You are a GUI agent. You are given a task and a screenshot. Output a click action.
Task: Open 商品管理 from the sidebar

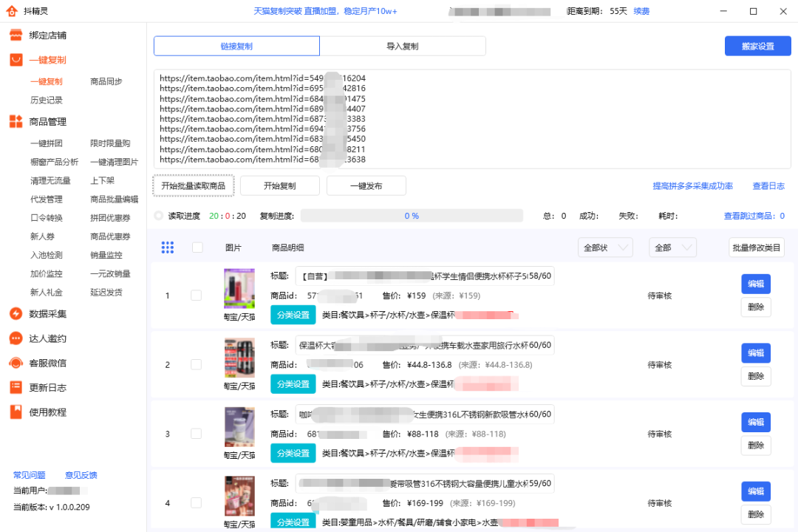tap(48, 121)
